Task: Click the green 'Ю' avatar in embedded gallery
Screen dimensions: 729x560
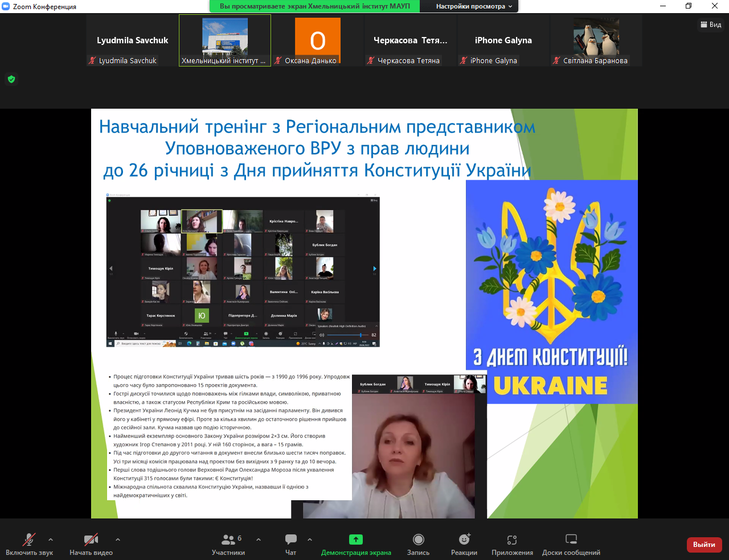Action: [202, 315]
